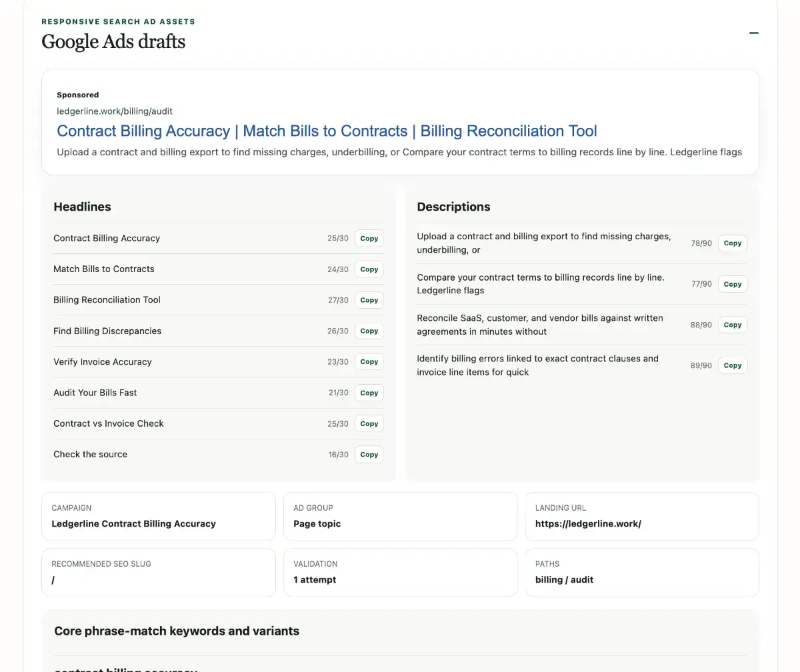The height and width of the screenshot is (672, 800).
Task: Select the 'Headlines' section heading
Action: 83,207
